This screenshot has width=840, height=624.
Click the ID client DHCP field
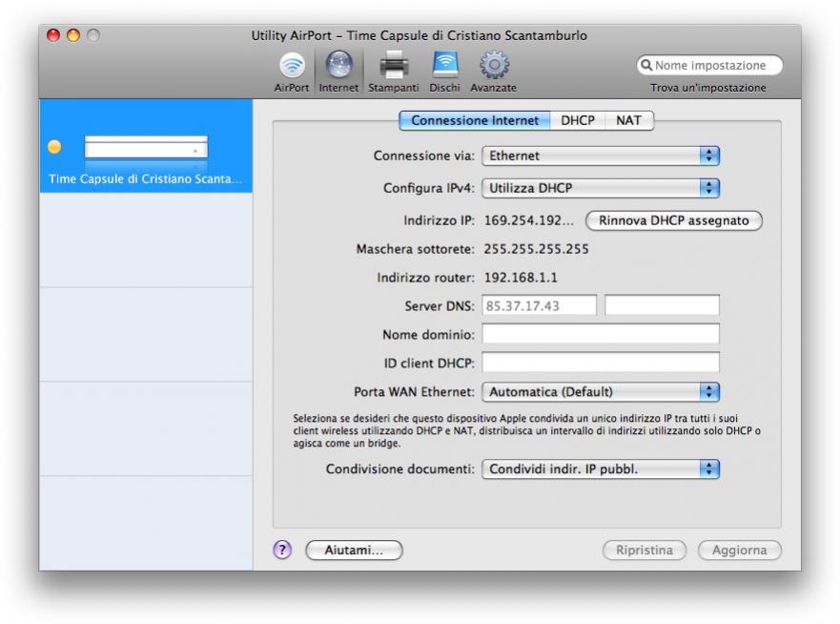coord(601,363)
